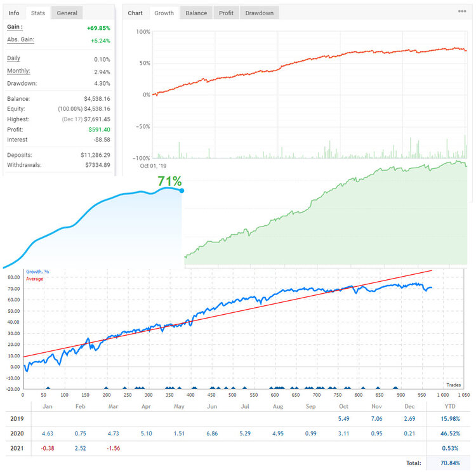This screenshot has width=476, height=476.
Task: Click the Abs. Gain label link
Action: tap(21, 40)
